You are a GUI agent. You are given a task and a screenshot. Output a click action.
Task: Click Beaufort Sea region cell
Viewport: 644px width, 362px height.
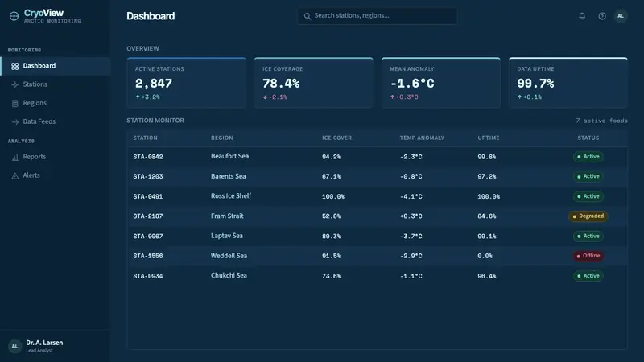pyautogui.click(x=229, y=156)
